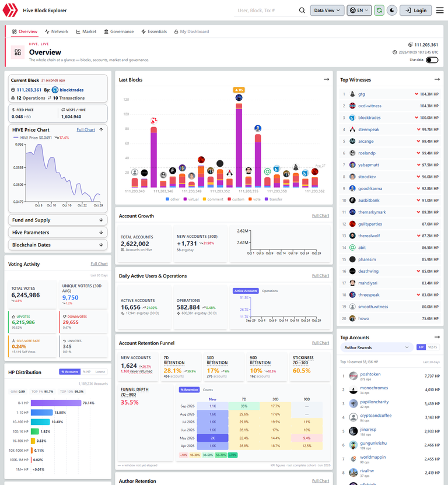Switch Top Accounts unit to VESTS
448x485 pixels.
[x=432, y=347]
